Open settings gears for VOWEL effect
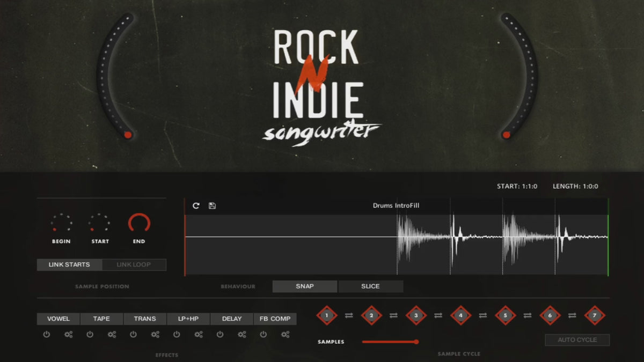 (68, 335)
